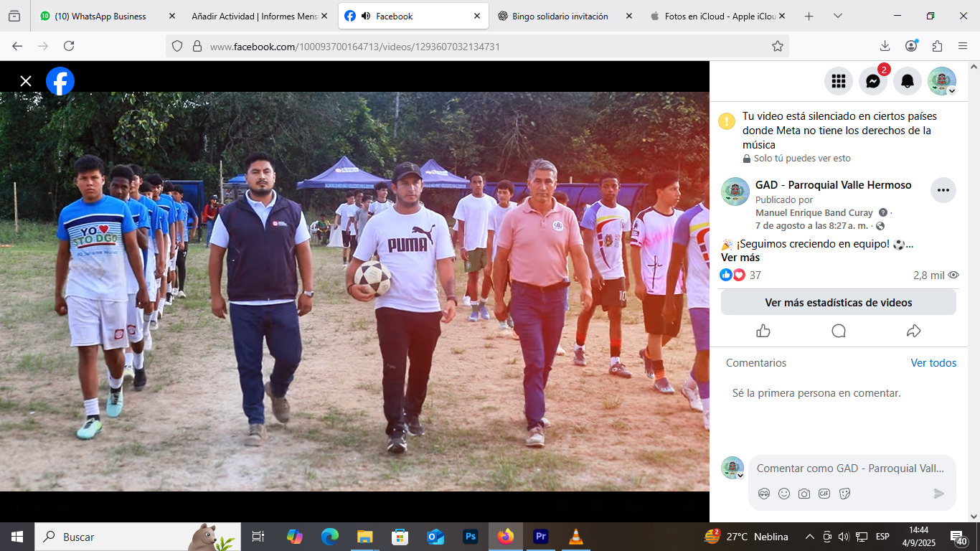
Task: Open Adobe Premiere Pro from the taskbar
Action: (x=540, y=537)
